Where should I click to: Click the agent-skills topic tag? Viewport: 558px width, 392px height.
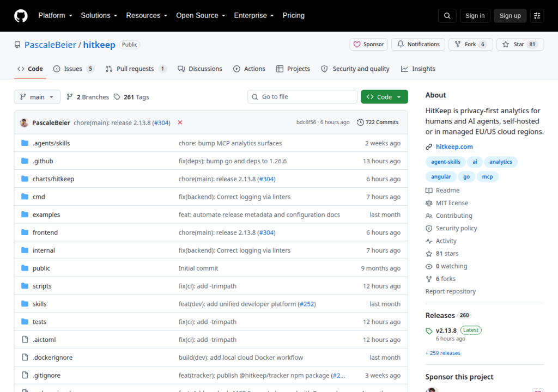point(446,162)
